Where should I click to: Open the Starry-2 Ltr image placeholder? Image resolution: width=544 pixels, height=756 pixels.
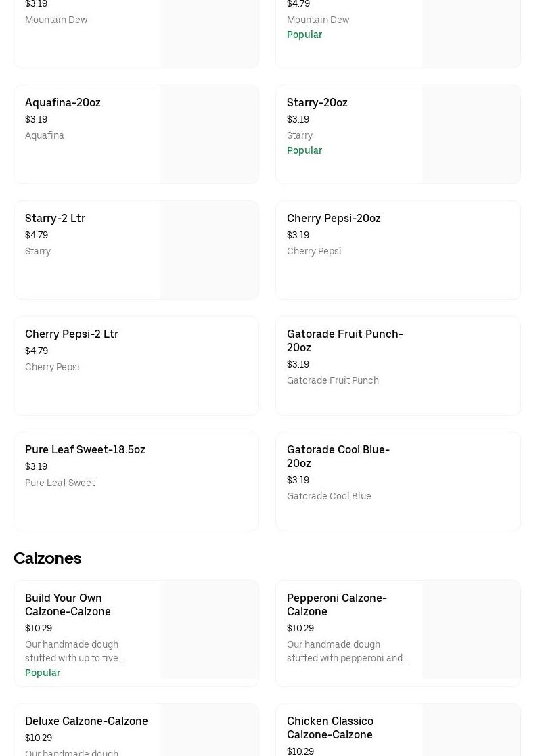tap(209, 250)
